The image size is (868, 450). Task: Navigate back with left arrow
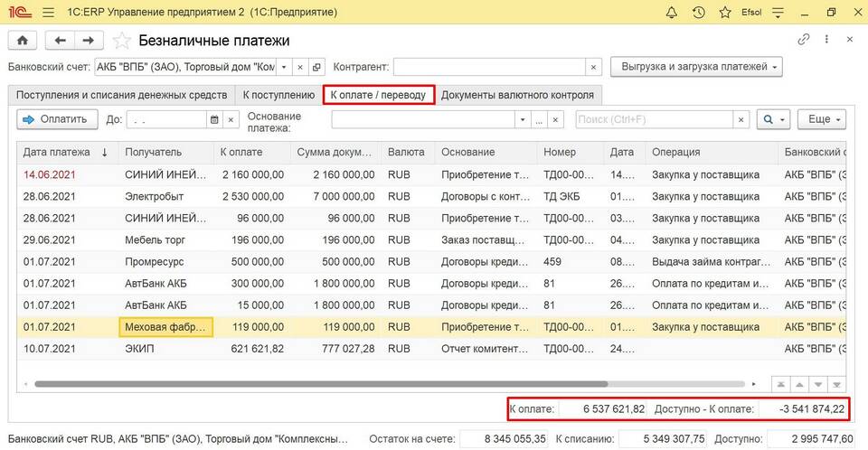point(60,41)
